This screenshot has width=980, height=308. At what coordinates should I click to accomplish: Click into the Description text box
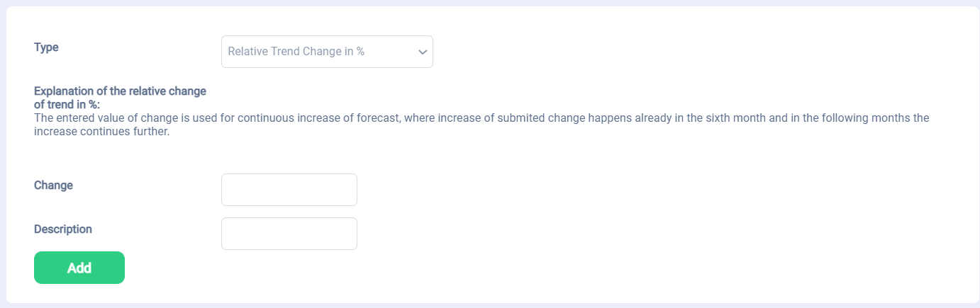click(x=289, y=234)
